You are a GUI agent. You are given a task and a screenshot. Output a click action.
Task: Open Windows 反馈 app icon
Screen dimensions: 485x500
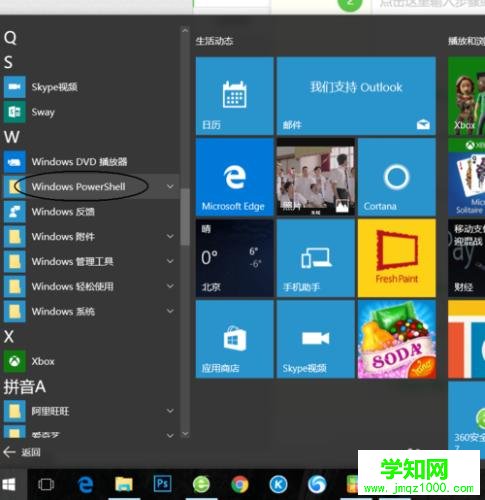point(14,212)
